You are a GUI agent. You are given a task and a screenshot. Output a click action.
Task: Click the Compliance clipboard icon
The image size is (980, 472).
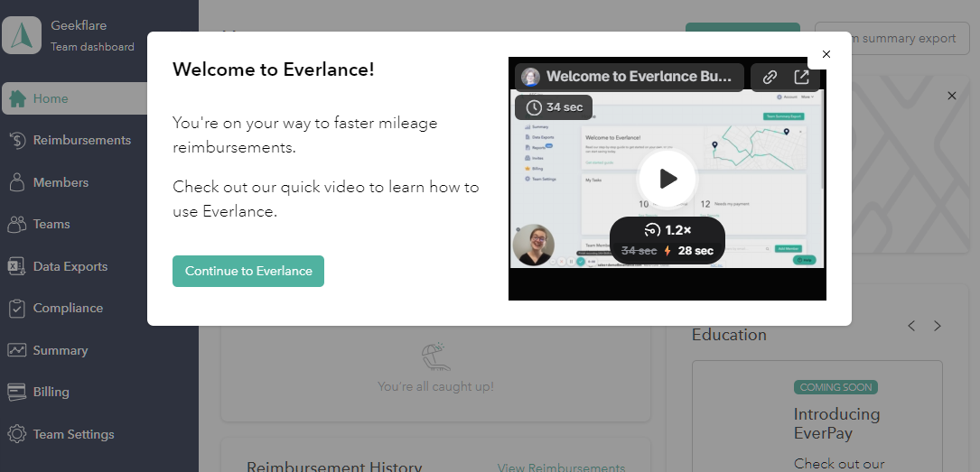tap(17, 308)
